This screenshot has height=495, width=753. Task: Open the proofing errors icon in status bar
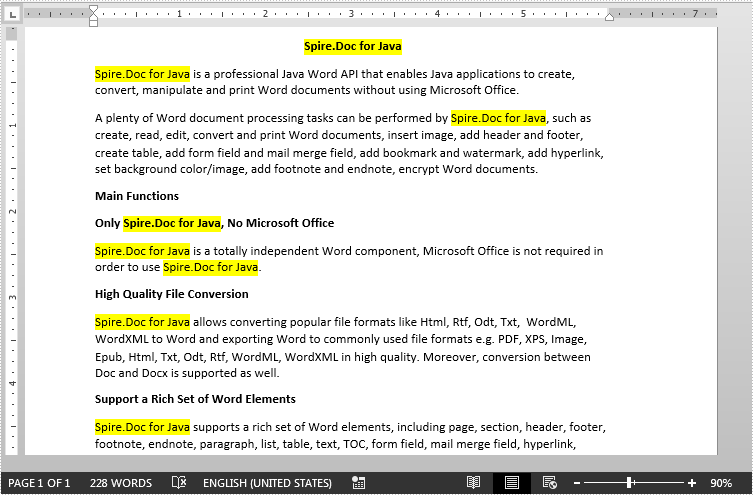(179, 483)
